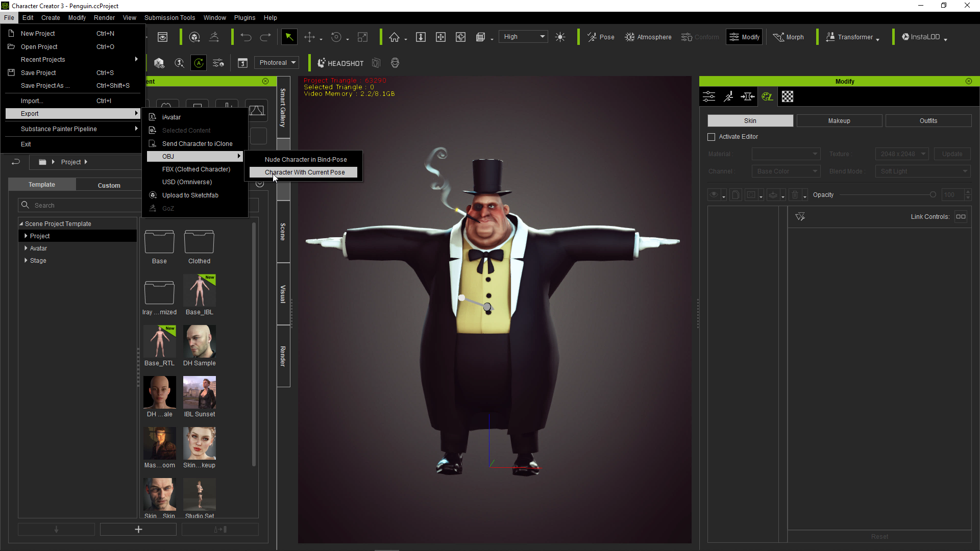This screenshot has height=551, width=980.
Task: Select the Move object tool
Action: click(309, 37)
